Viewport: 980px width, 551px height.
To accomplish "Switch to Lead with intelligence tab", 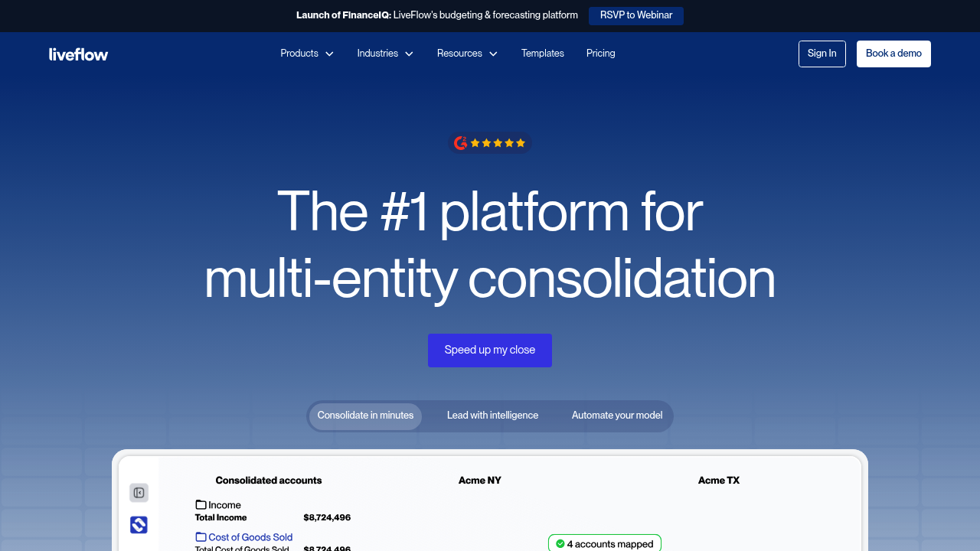I will pos(493,416).
